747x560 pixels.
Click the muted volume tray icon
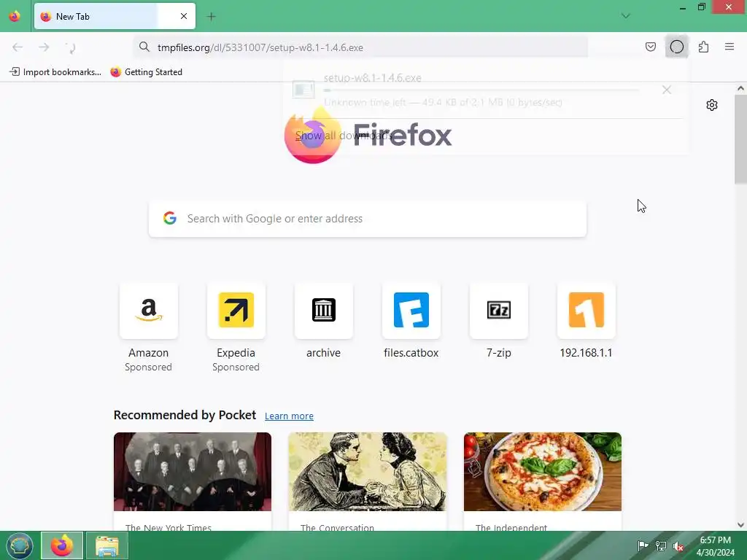(x=678, y=545)
